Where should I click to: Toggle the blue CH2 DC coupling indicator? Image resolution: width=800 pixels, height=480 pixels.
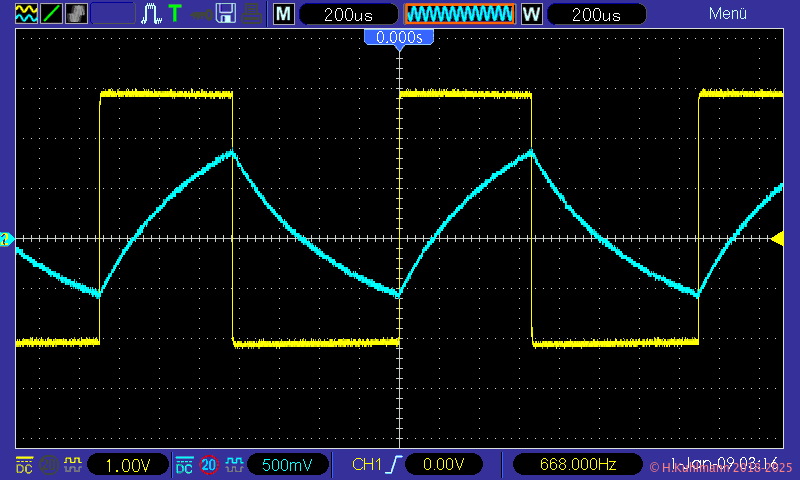click(x=184, y=465)
